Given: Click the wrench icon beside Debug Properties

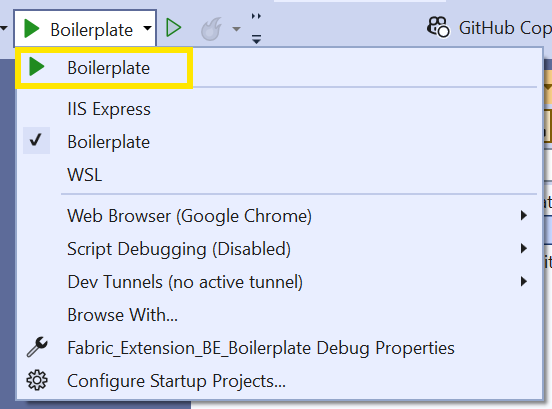Looking at the screenshot, I should coord(37,347).
